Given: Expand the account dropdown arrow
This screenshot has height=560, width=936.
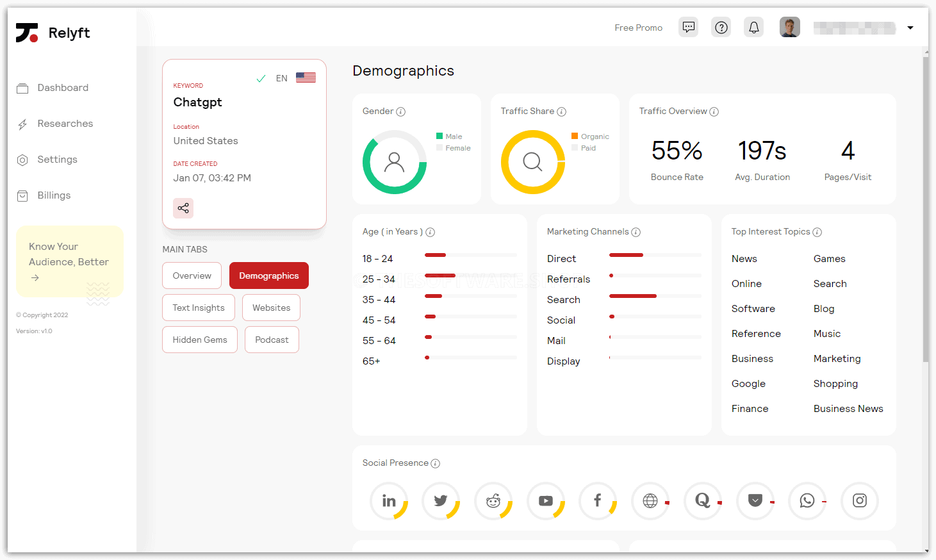Looking at the screenshot, I should (x=910, y=28).
